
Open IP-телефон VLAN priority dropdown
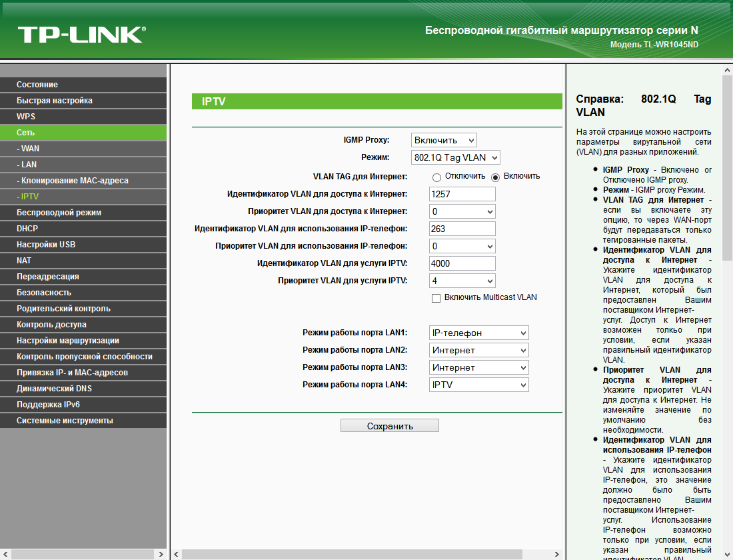coord(462,246)
